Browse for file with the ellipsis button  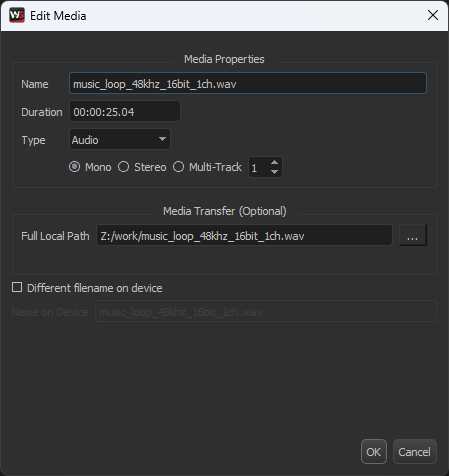[x=413, y=235]
